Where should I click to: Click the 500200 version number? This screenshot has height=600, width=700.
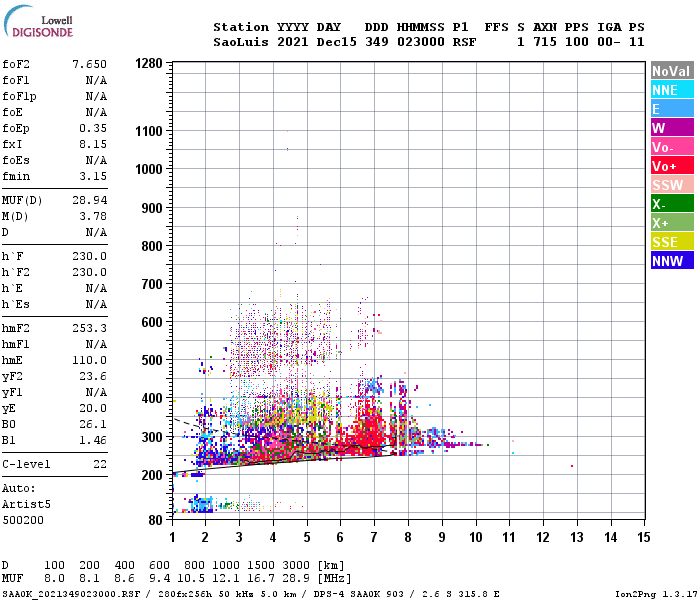click(23, 520)
